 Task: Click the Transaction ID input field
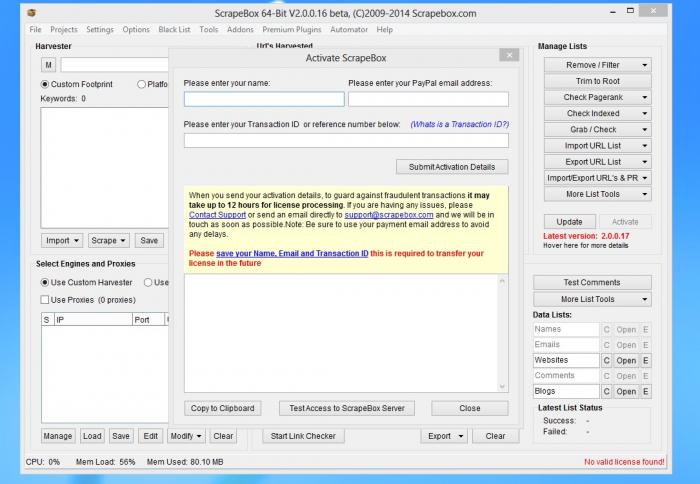tap(346, 141)
